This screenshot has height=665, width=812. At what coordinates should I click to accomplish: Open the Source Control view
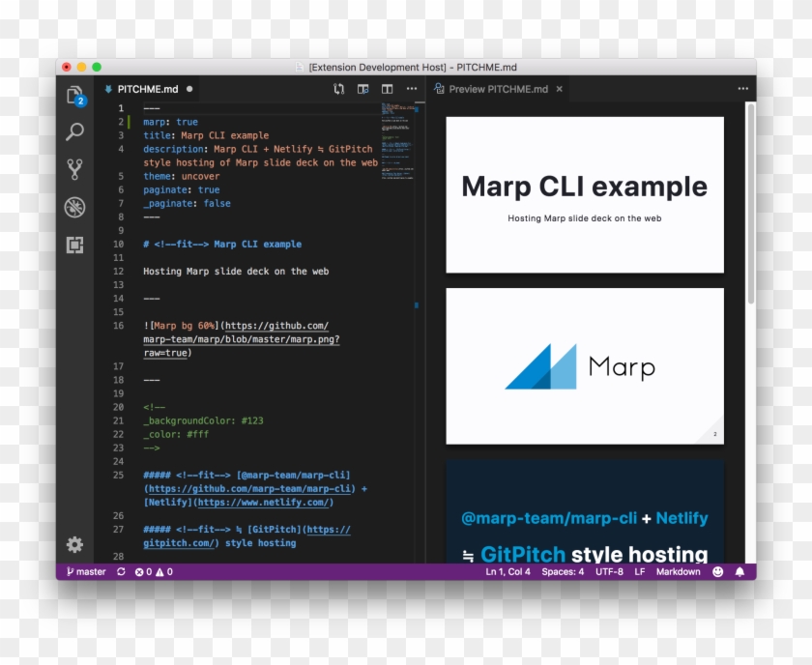(x=74, y=169)
